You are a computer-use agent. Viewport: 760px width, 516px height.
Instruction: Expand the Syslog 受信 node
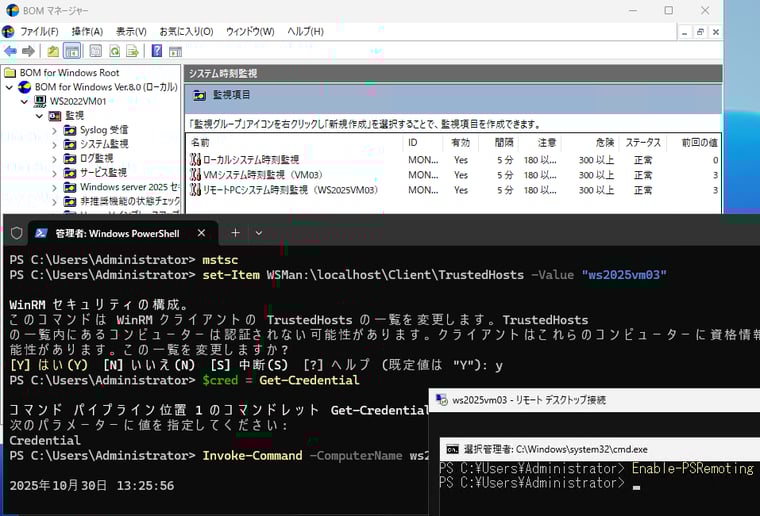pos(54,130)
